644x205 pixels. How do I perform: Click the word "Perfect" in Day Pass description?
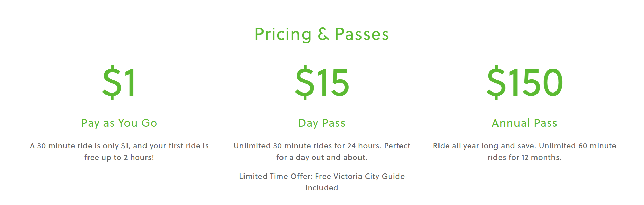coord(397,146)
